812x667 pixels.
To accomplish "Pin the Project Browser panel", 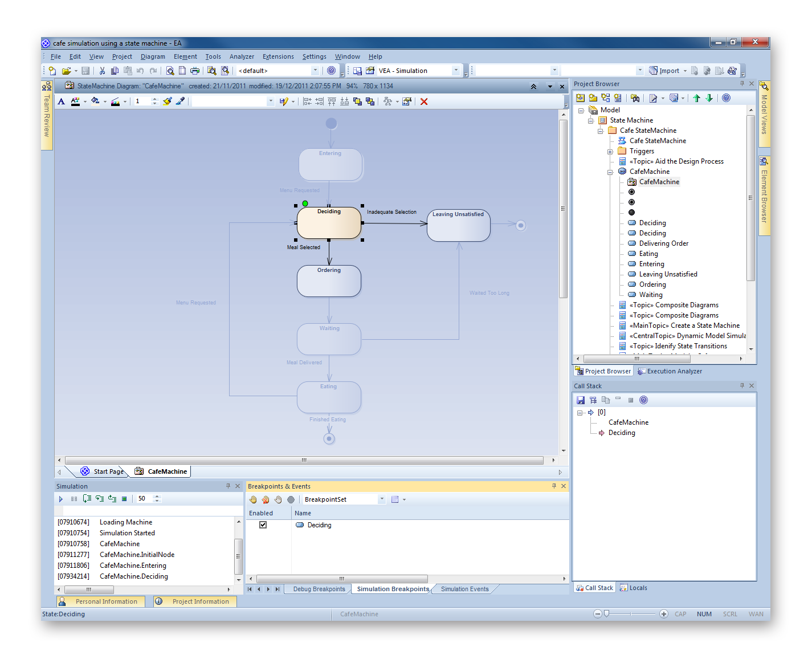I will [742, 84].
